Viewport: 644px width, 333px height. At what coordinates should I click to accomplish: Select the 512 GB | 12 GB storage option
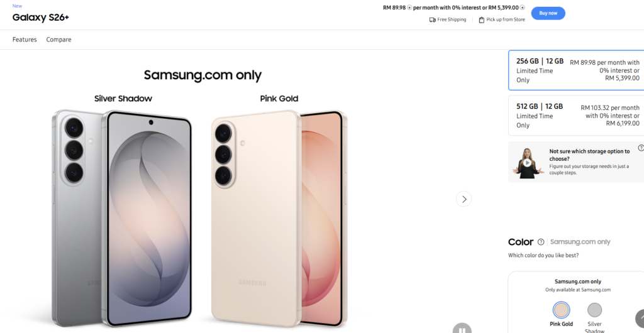[x=576, y=115]
